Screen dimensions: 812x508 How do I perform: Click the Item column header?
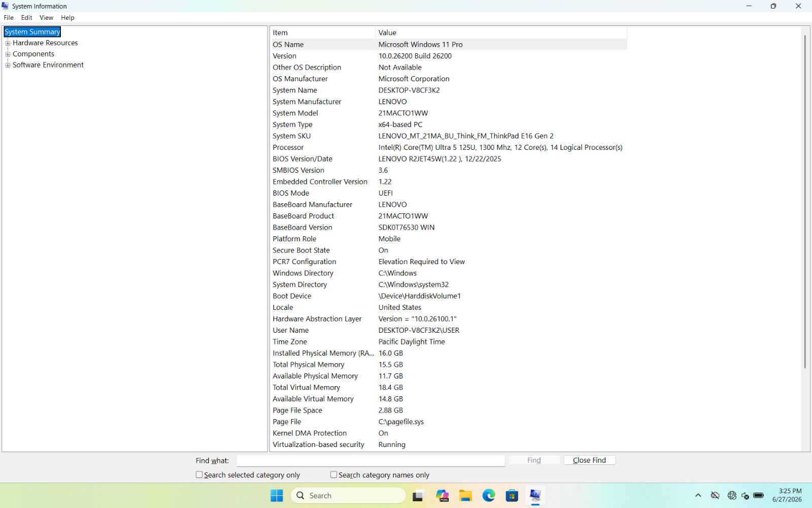323,33
